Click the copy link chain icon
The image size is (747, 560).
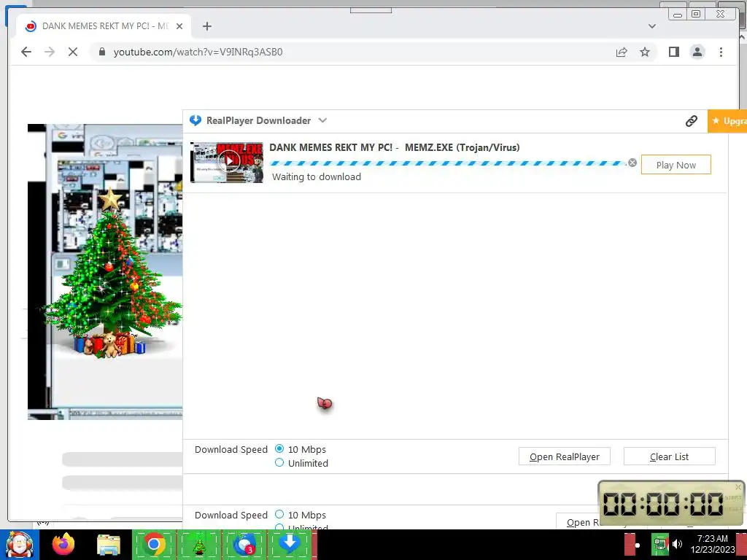[x=692, y=121]
